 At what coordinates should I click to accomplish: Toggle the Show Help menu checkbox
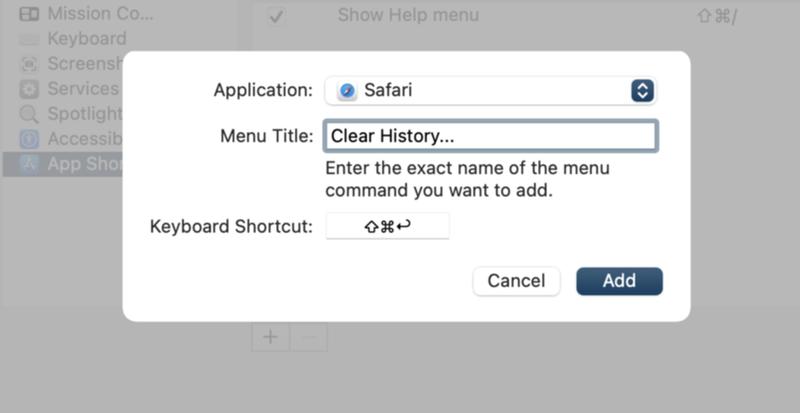point(276,15)
